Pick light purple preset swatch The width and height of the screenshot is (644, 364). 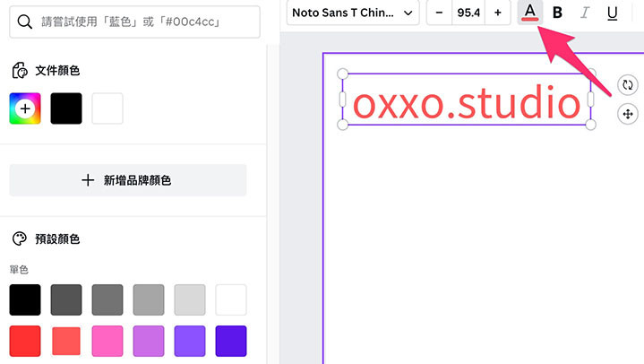(149, 341)
